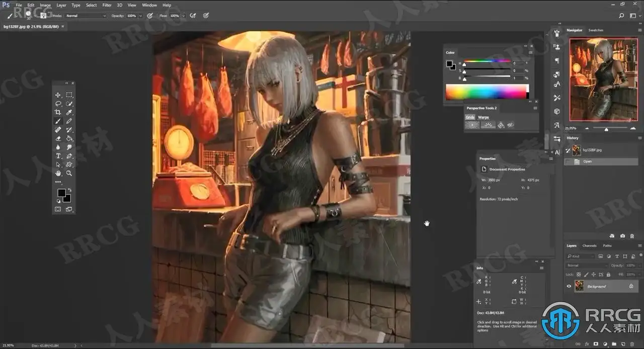
Task: Select the Lasso tool
Action: (x=58, y=104)
